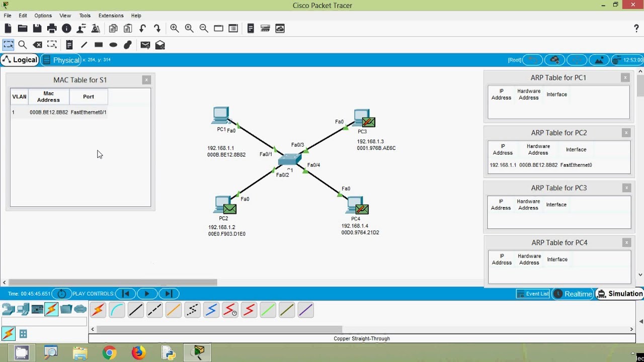Step back one simulation event
This screenshot has width=644, height=362.
click(126, 294)
